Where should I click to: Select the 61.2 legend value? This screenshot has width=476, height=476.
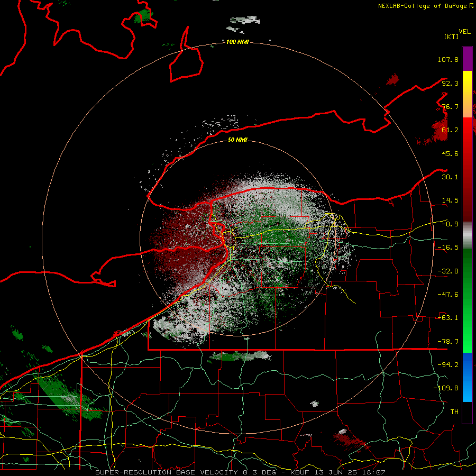coord(450,130)
